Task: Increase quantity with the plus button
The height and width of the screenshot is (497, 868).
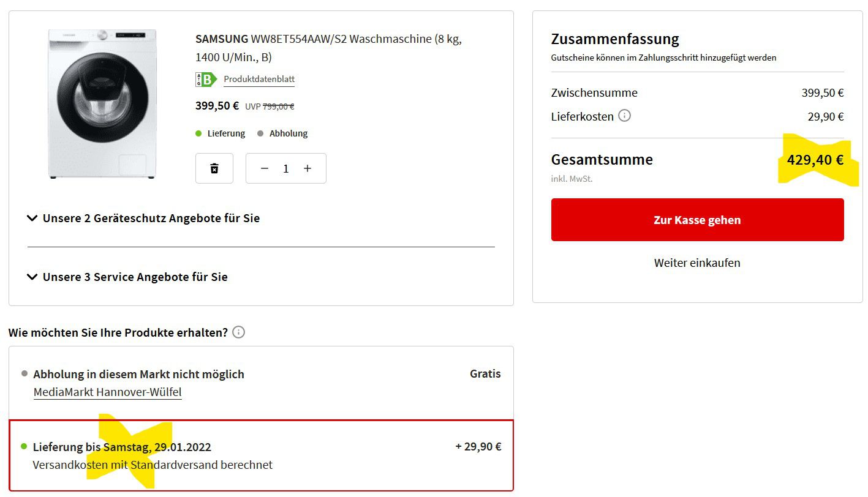Action: [x=308, y=168]
